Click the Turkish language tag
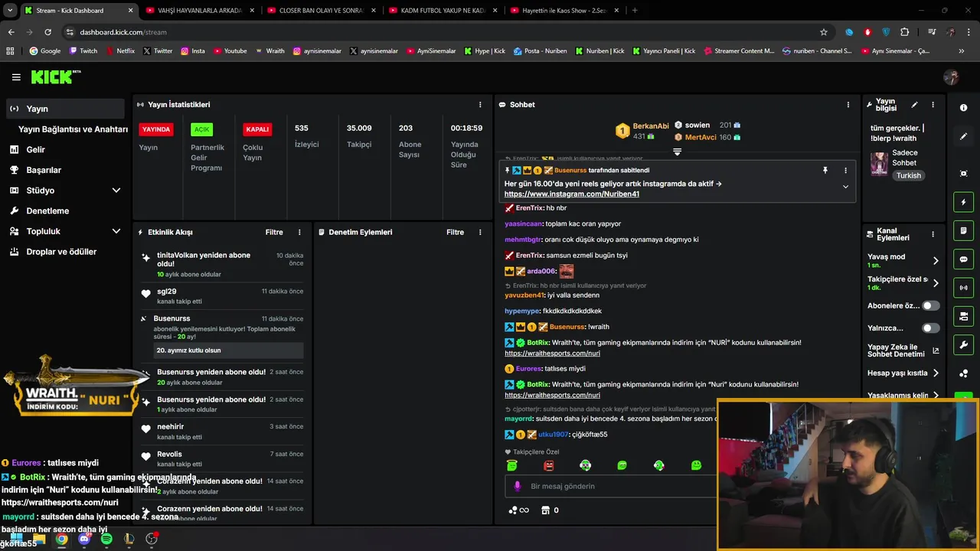 (909, 175)
